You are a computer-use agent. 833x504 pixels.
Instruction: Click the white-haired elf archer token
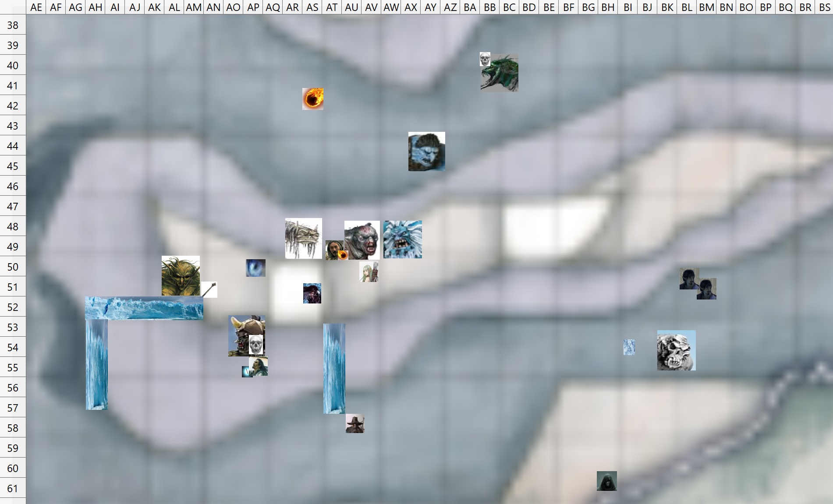coord(369,272)
